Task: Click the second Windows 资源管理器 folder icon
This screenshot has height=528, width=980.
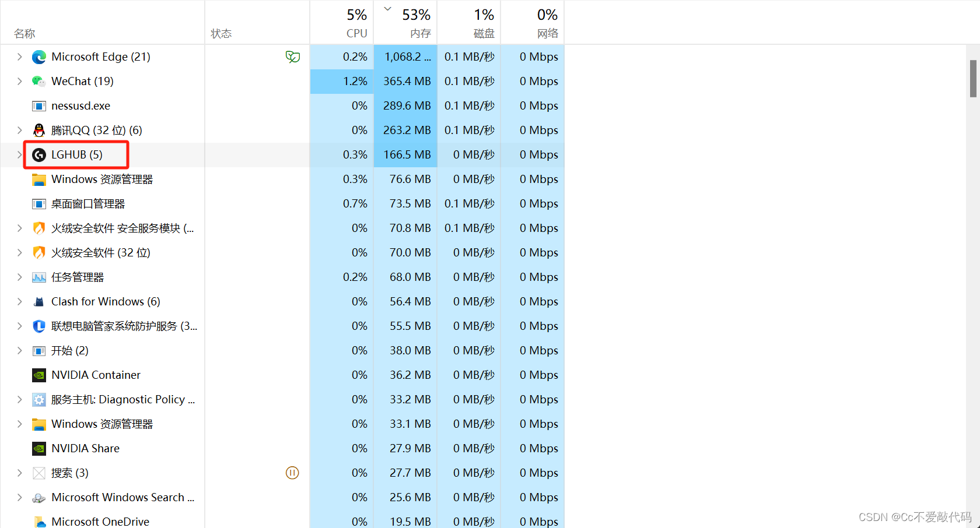Action: coord(39,424)
